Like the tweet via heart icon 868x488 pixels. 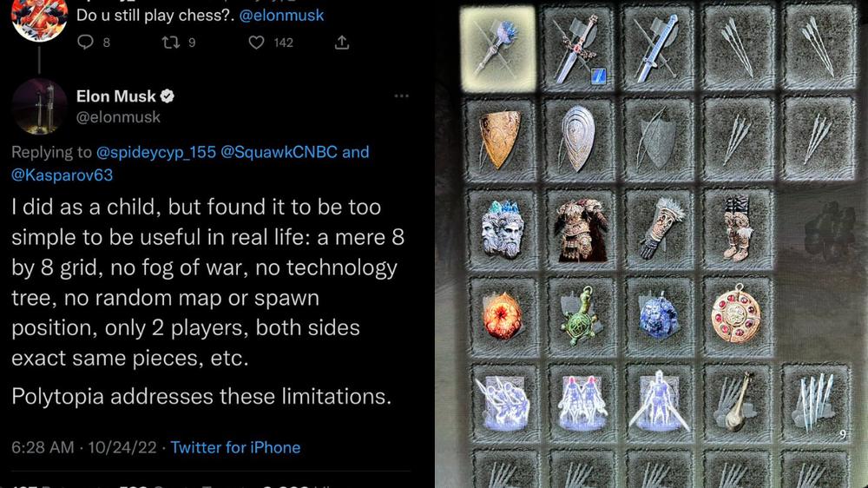(256, 43)
